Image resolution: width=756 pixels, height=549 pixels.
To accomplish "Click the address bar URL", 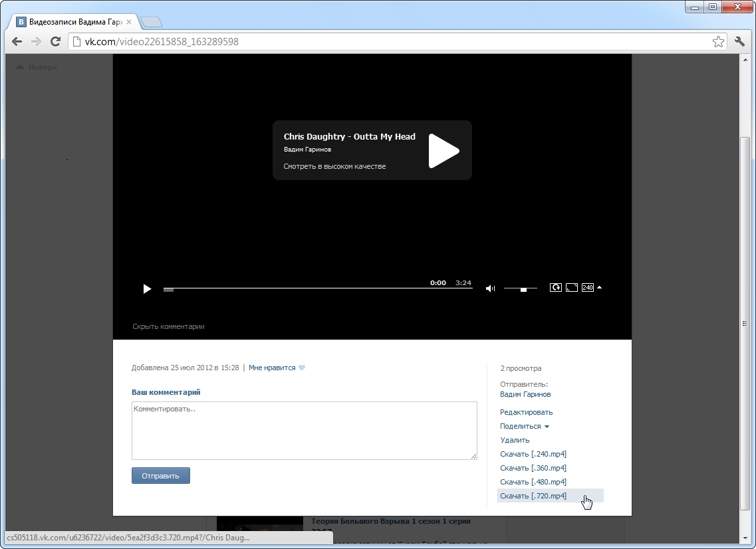I will click(x=162, y=42).
